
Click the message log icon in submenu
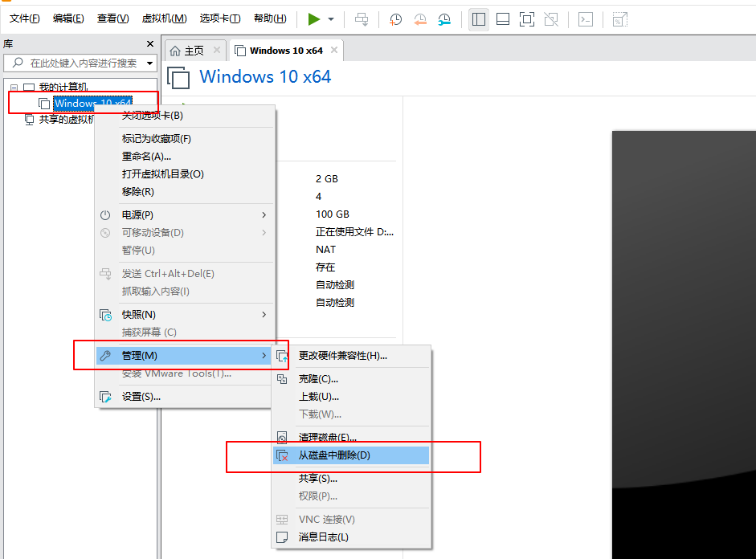pyautogui.click(x=282, y=537)
